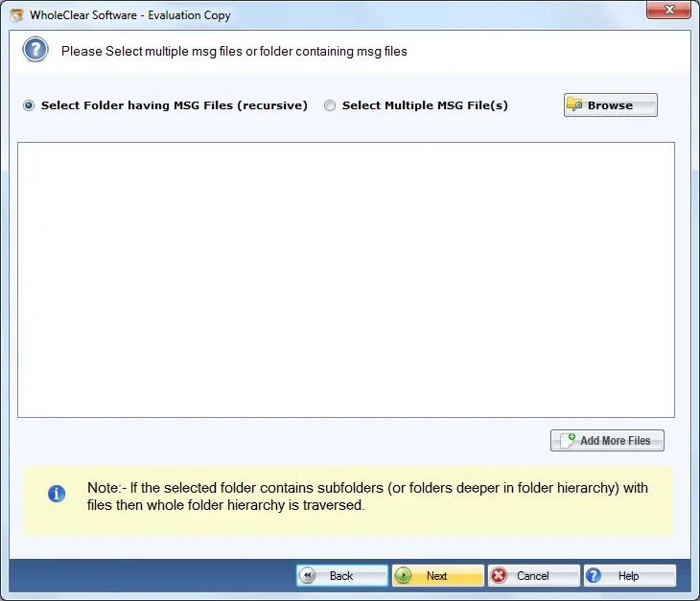Proceed with the Next button

(x=437, y=575)
